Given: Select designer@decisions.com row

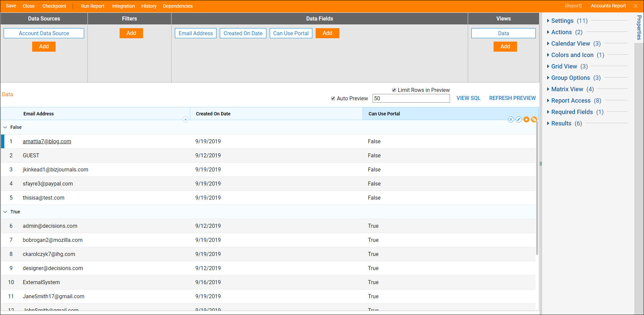Looking at the screenshot, I should tap(268, 268).
